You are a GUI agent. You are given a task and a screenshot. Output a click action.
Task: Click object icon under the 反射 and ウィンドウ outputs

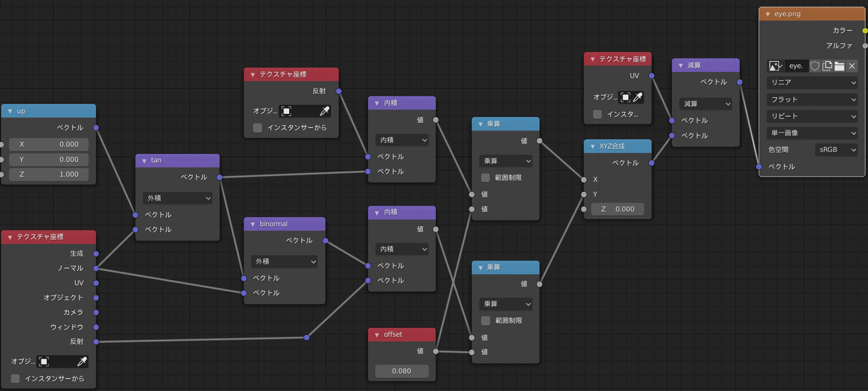click(x=44, y=361)
